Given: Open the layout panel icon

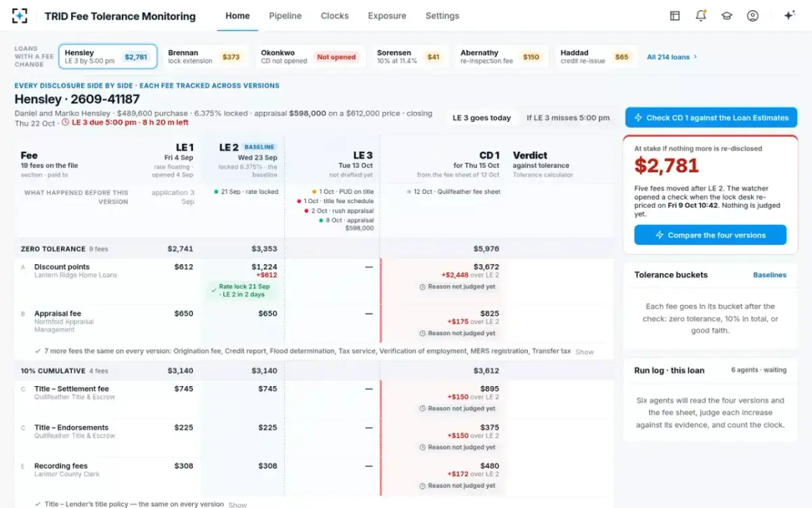Looking at the screenshot, I should pyautogui.click(x=675, y=16).
